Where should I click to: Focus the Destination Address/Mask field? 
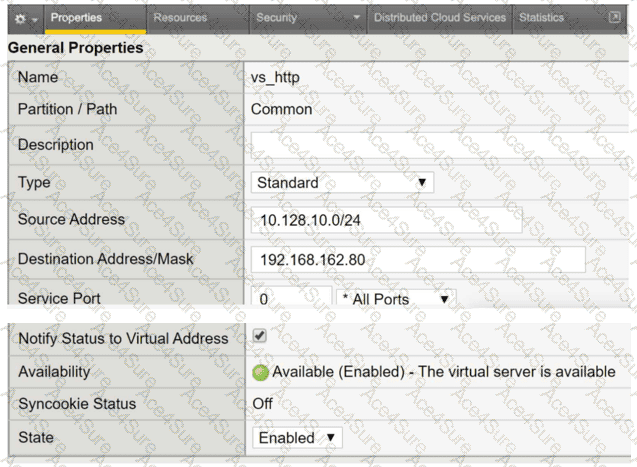(x=417, y=260)
